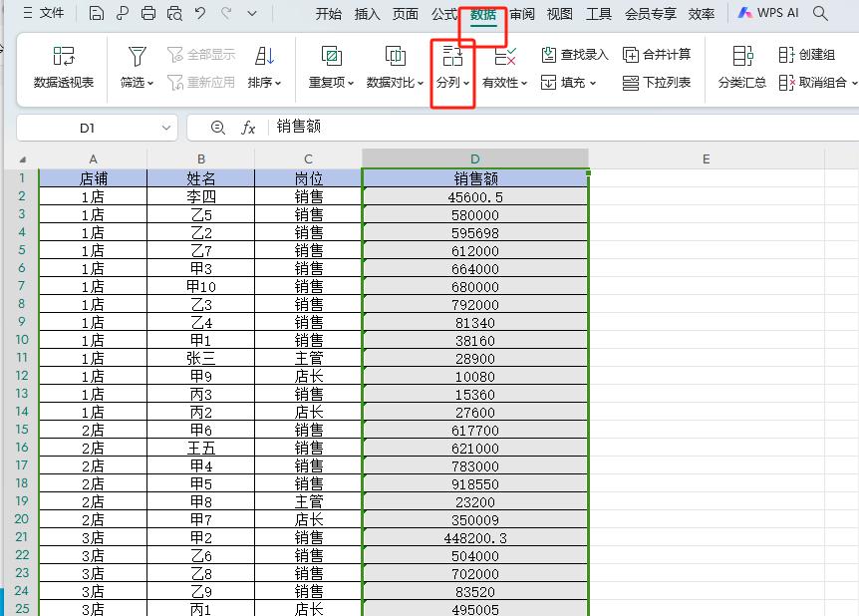Click 重新应用 button
Image resolution: width=859 pixels, height=616 pixels.
coord(201,82)
